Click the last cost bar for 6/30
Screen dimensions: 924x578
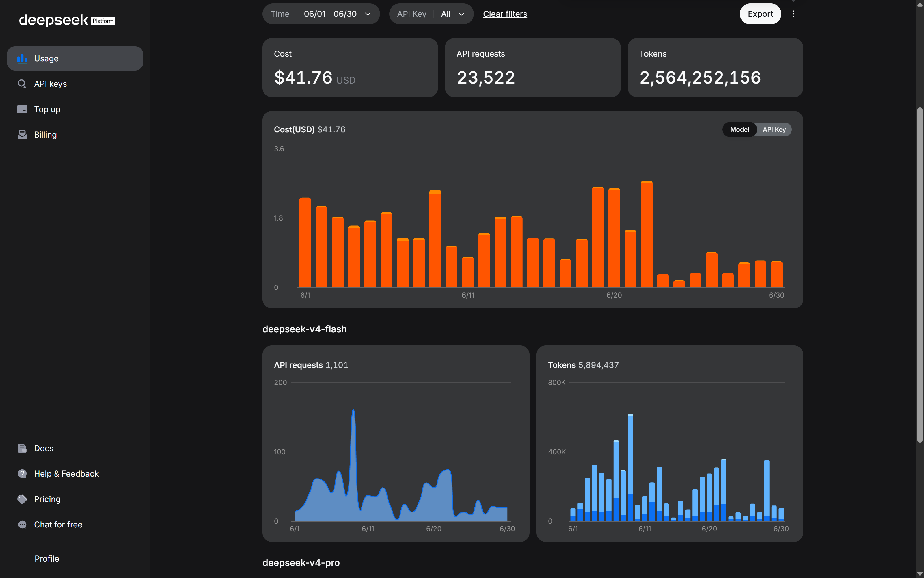(776, 274)
